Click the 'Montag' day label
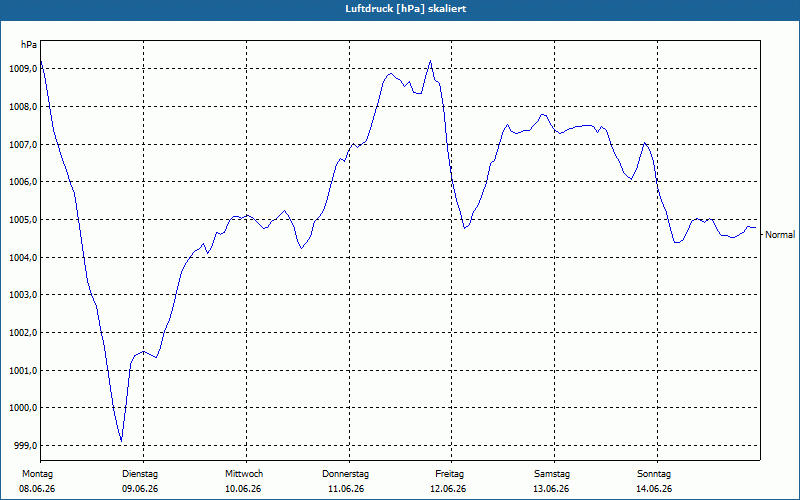Viewport: 800px width, 500px height. (x=37, y=474)
